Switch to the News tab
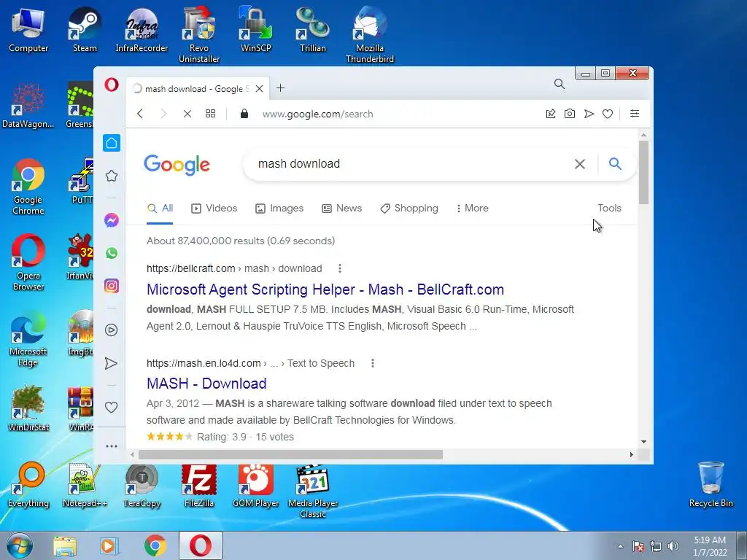The width and height of the screenshot is (747, 560). 341,208
